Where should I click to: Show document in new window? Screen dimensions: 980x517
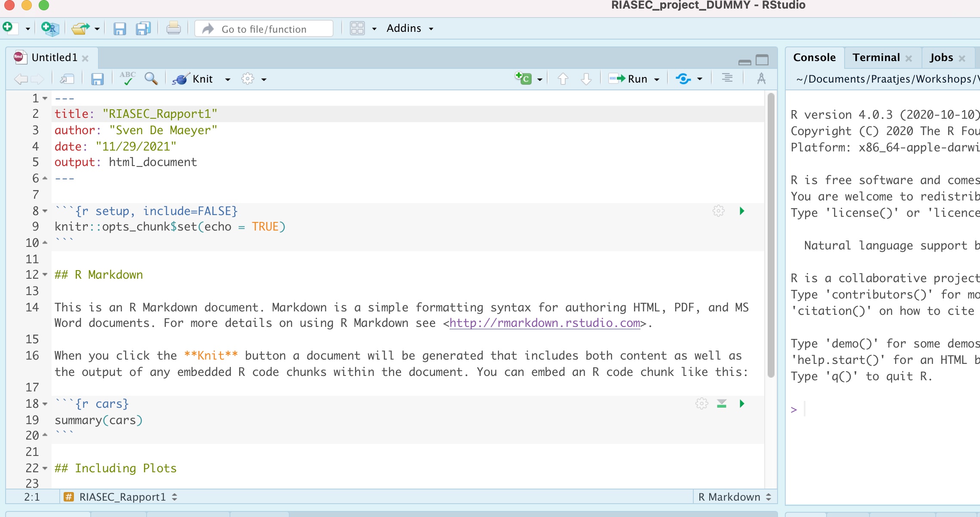[x=67, y=79]
